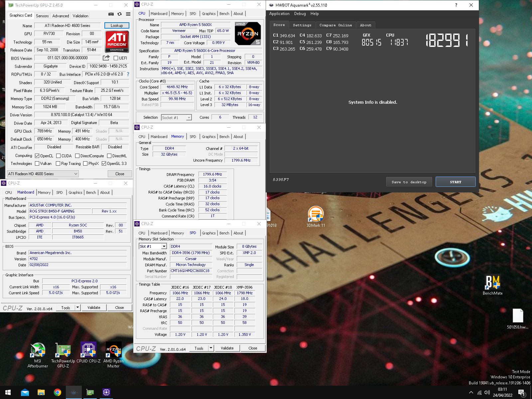The height and width of the screenshot is (399, 532).
Task: Open the Slot #1 memory slot dropdown
Action: (153, 246)
